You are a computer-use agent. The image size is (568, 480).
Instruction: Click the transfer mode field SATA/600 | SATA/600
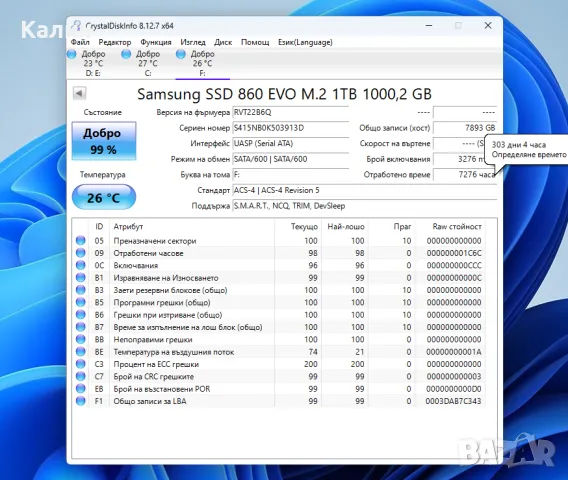point(291,159)
